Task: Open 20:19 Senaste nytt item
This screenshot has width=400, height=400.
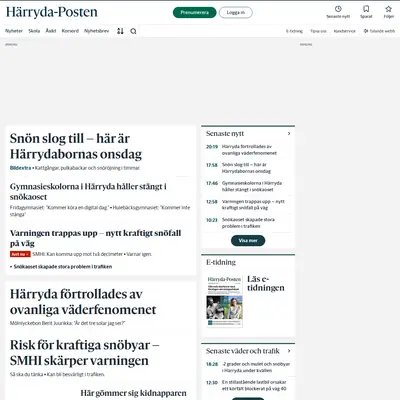Action: pyautogui.click(x=248, y=150)
